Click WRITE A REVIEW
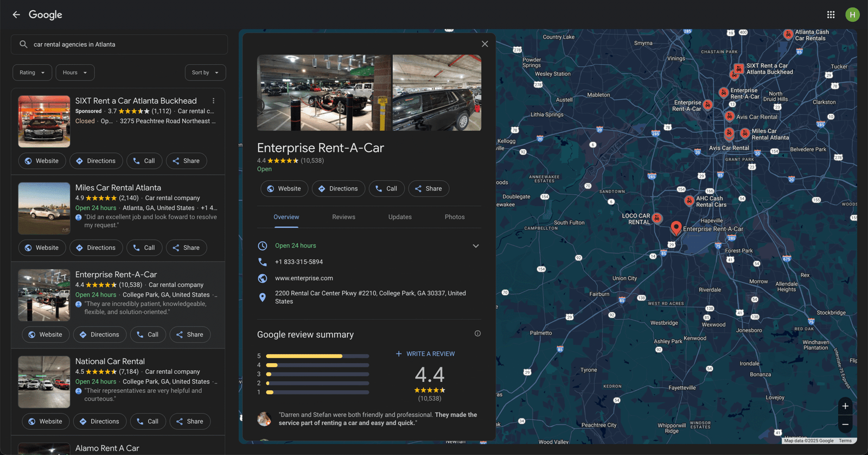 [425, 353]
